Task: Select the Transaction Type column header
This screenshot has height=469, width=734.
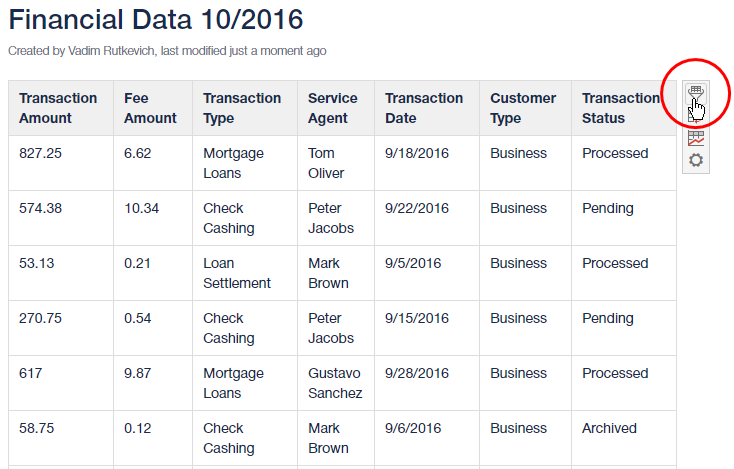Action: (x=242, y=108)
